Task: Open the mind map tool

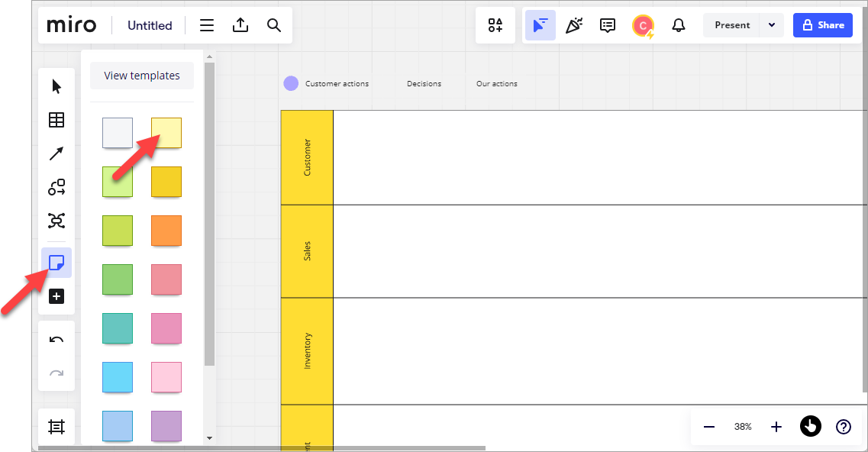Action: [x=56, y=221]
